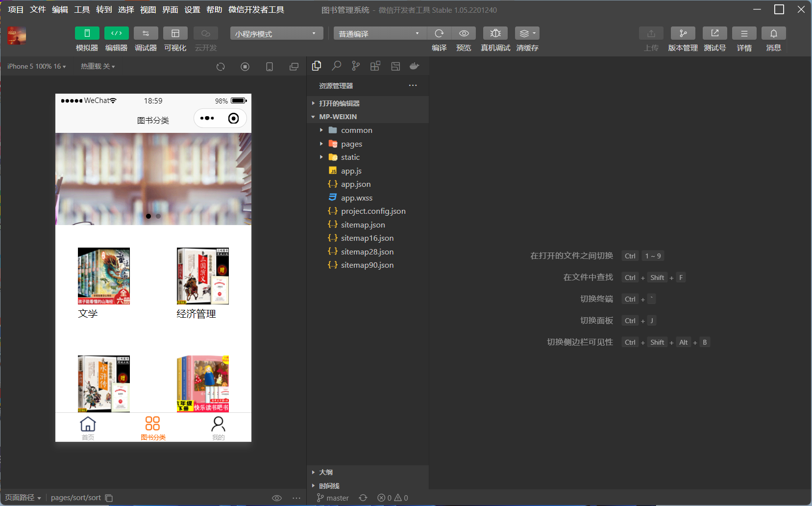Image resolution: width=812 pixels, height=506 pixels.
Task: Click the docker whale icon
Action: pyautogui.click(x=415, y=66)
